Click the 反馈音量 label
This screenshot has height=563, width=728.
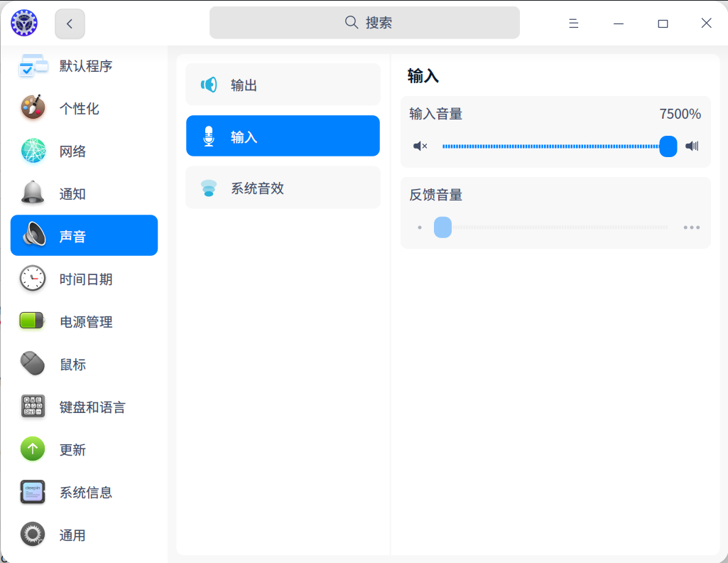pos(435,195)
